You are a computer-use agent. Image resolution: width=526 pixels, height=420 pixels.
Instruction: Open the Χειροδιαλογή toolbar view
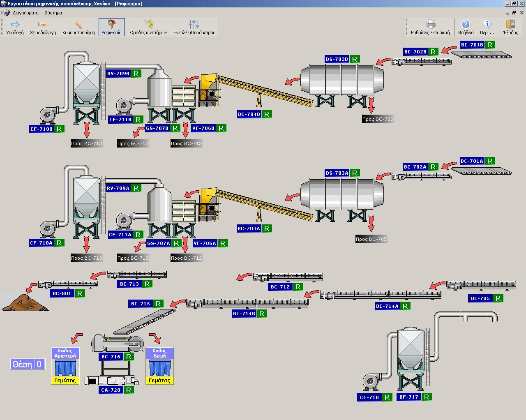tap(43, 27)
